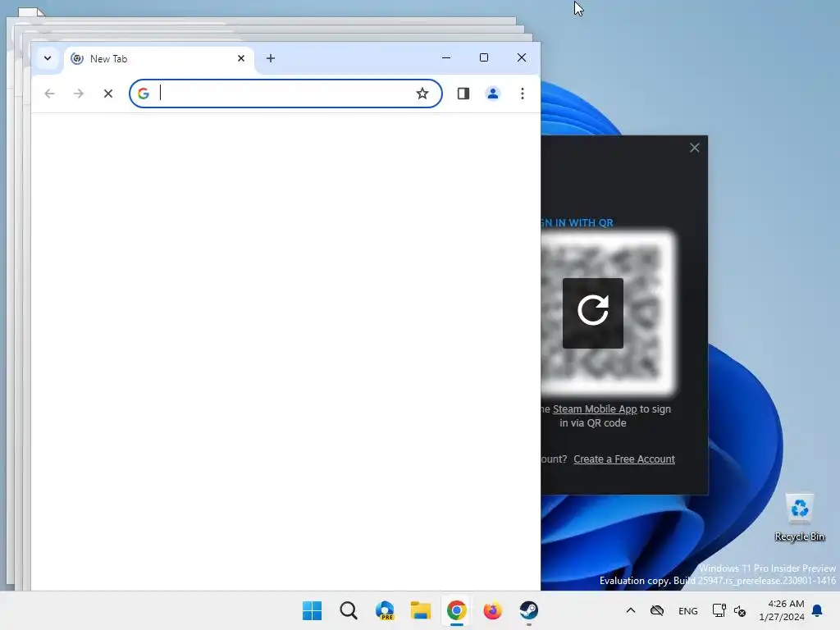This screenshot has height=630, width=840.
Task: Launch Firefox from the taskbar
Action: 492,610
